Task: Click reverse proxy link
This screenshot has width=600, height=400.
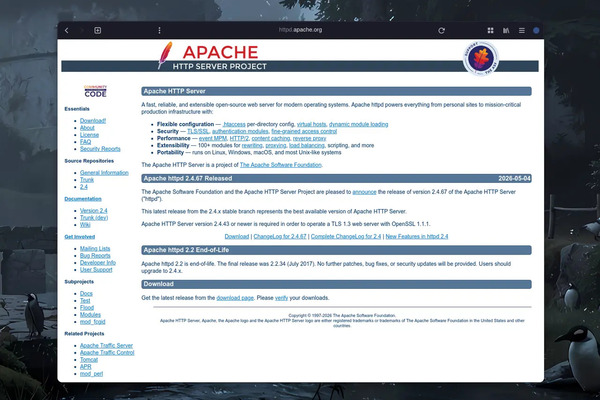Action: 310,138
